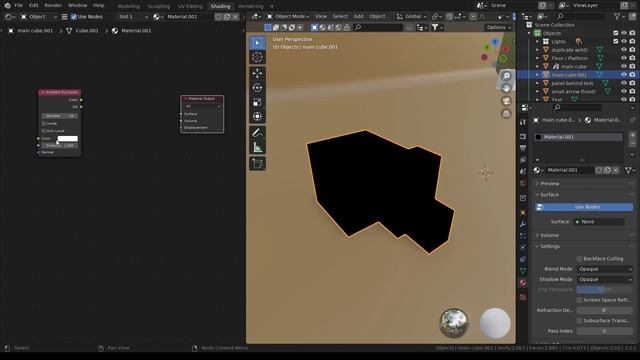Open the Blend Mode dropdown
The height and width of the screenshot is (360, 640).
point(605,269)
